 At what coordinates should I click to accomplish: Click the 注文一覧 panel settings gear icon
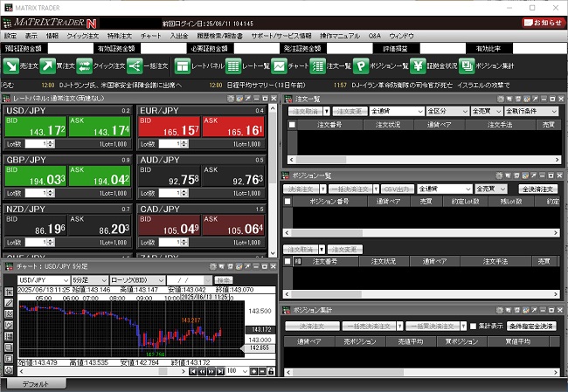point(501,99)
